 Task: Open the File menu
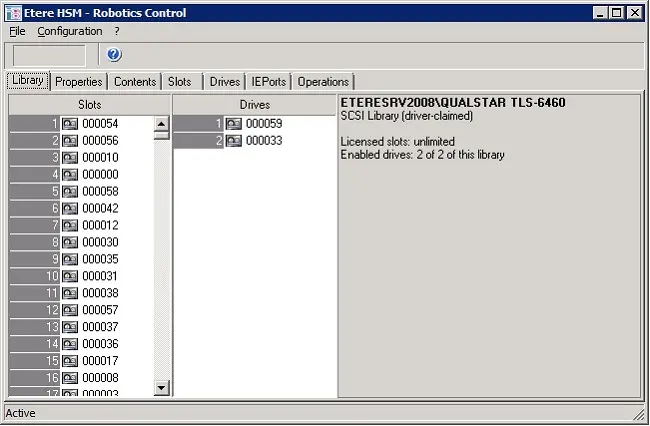pyautogui.click(x=17, y=31)
